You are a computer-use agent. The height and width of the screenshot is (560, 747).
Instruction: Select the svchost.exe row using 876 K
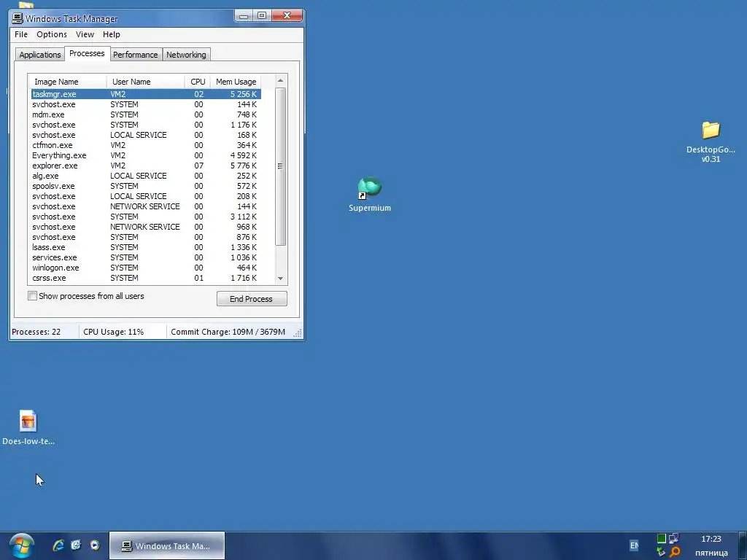(146, 237)
